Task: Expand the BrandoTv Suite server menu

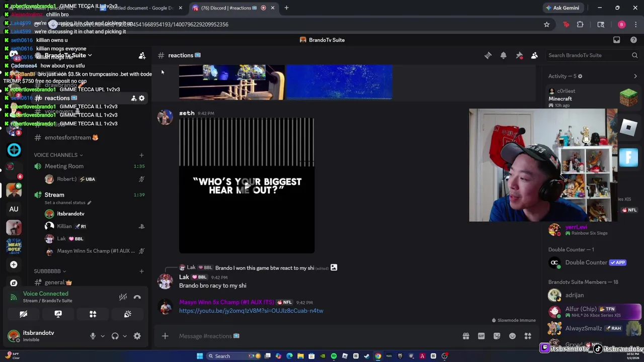Action: coord(68,55)
